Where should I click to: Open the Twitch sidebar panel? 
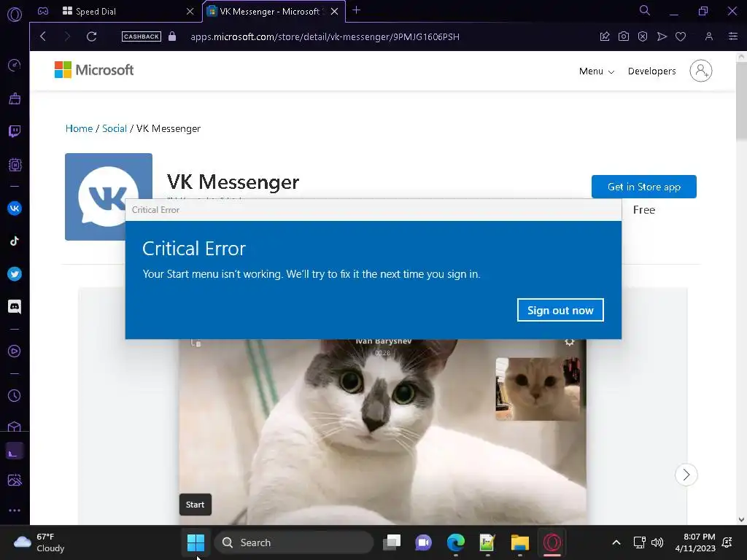(15, 131)
